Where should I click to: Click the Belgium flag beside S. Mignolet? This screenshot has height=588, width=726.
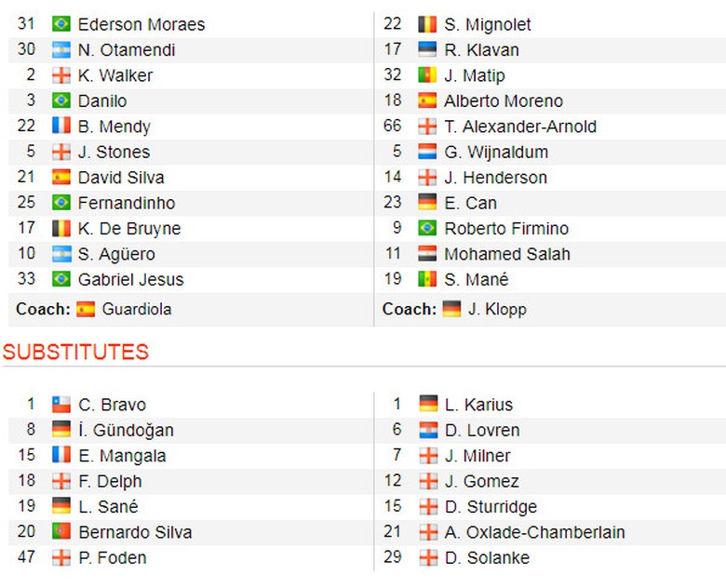[427, 24]
